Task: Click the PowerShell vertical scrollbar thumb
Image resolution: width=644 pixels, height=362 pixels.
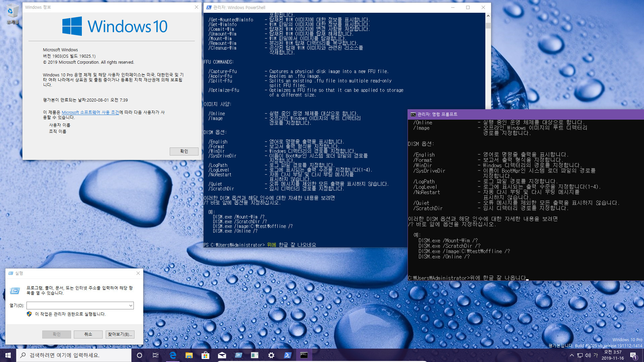Action: [x=488, y=25]
